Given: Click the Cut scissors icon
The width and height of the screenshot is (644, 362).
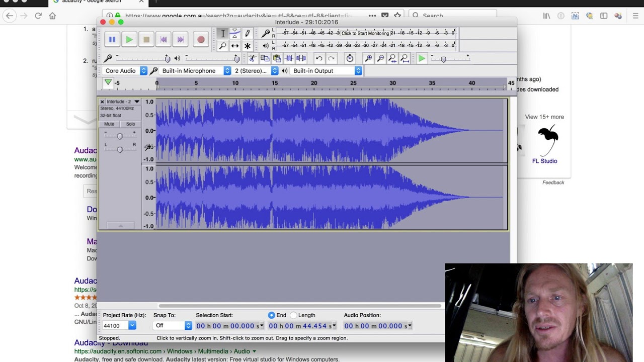Looking at the screenshot, I should pos(253,58).
